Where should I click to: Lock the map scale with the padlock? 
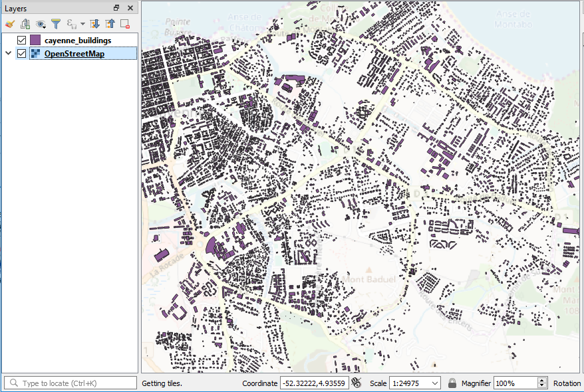coord(452,383)
